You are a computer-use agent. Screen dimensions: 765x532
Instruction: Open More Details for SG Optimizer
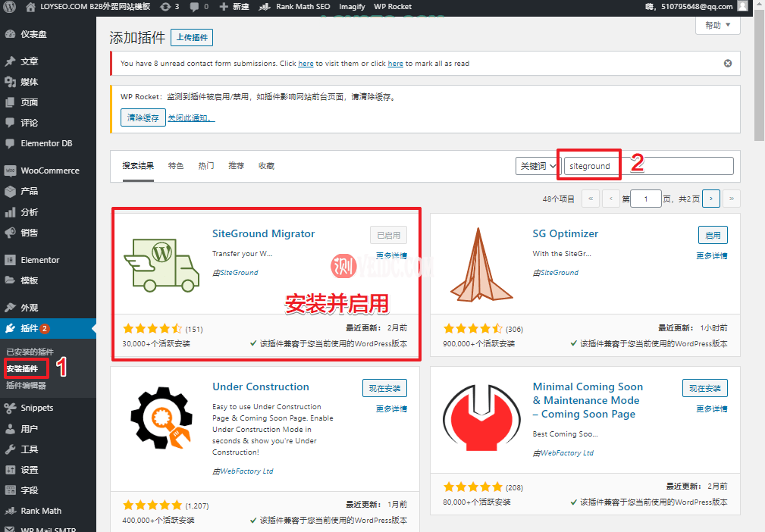pyautogui.click(x=711, y=255)
